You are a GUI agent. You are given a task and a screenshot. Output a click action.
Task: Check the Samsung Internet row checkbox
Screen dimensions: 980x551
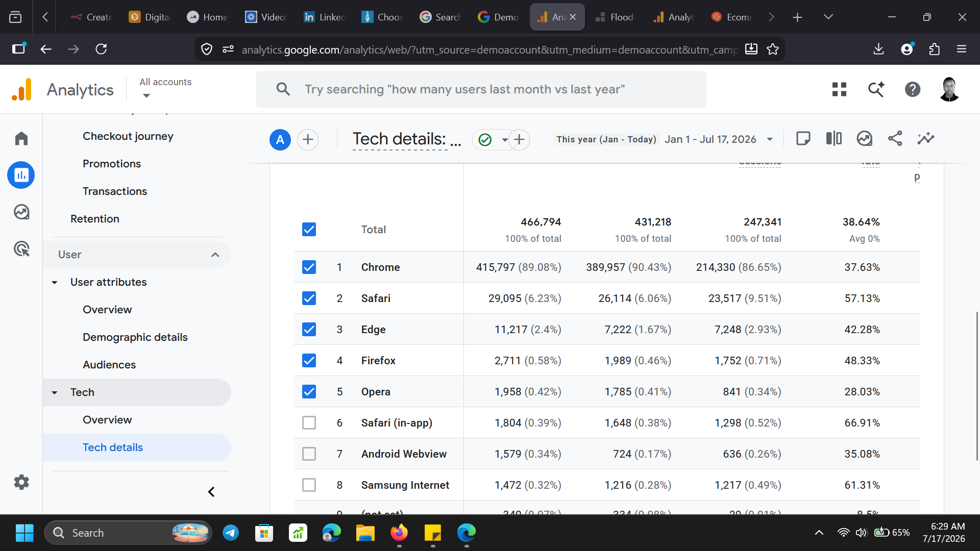309,485
